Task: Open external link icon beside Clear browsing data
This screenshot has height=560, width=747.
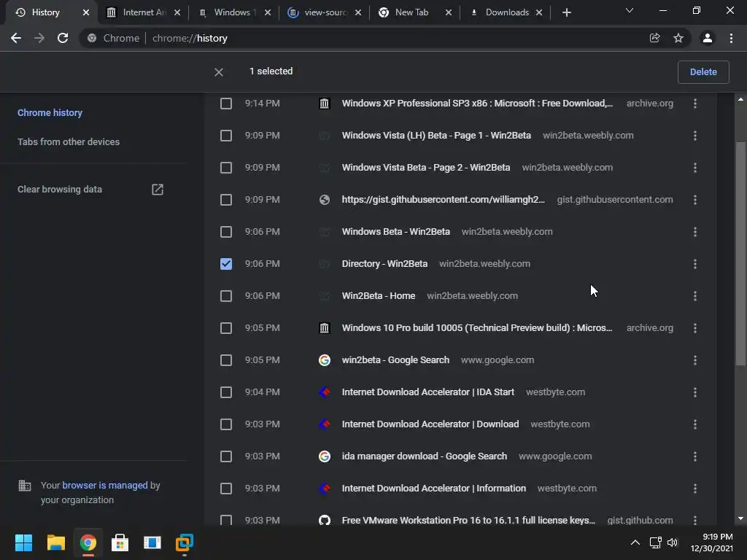Action: click(x=158, y=190)
